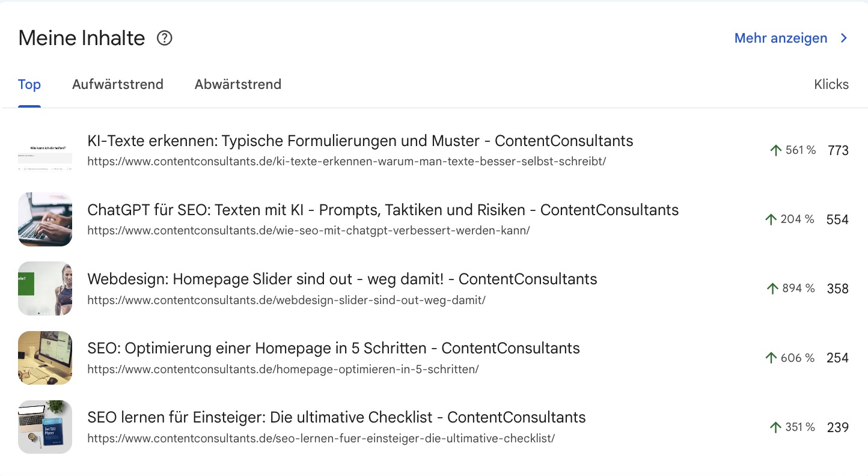Screen dimensions: 868x476
Task: Click the trend arrow beside the ChatGPT article
Action: coord(771,219)
